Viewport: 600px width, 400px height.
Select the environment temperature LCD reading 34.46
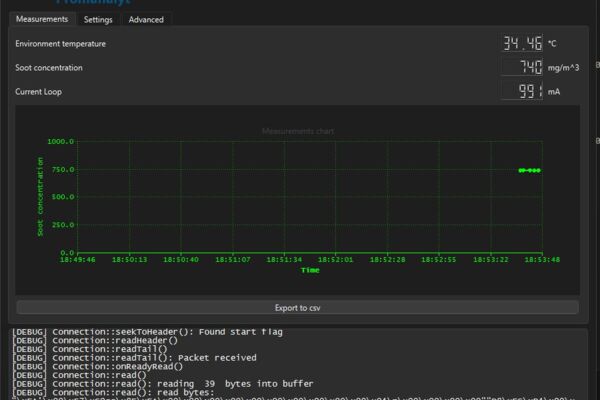(522, 43)
